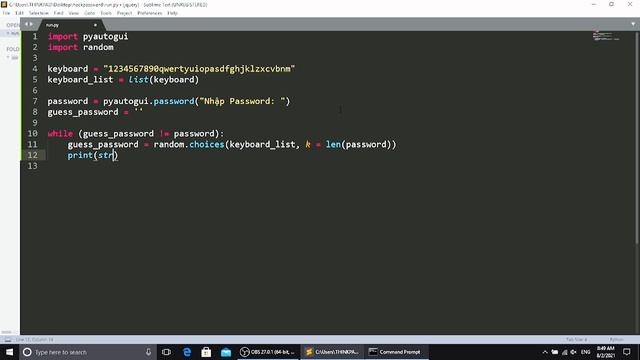Open the volume tray icon

pyautogui.click(x=573, y=352)
